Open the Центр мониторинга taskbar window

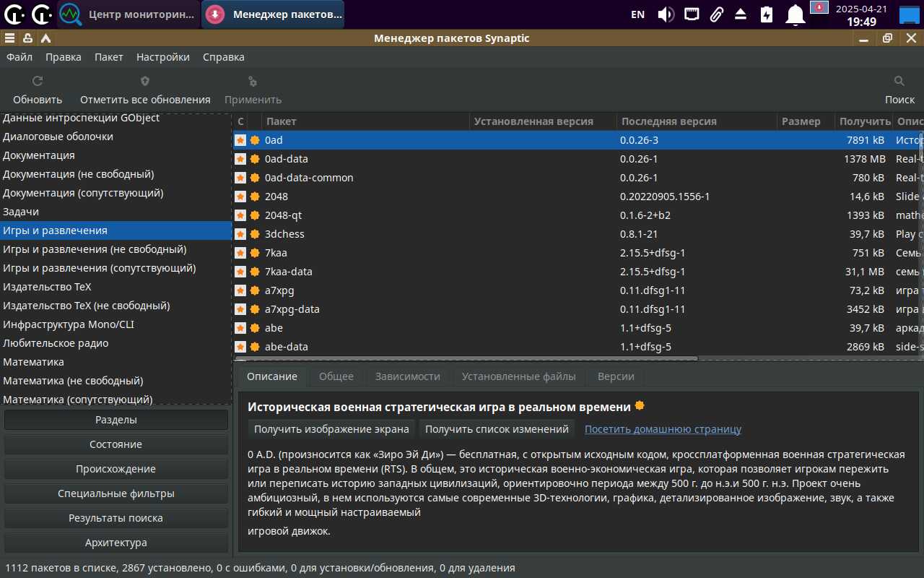pyautogui.click(x=128, y=14)
